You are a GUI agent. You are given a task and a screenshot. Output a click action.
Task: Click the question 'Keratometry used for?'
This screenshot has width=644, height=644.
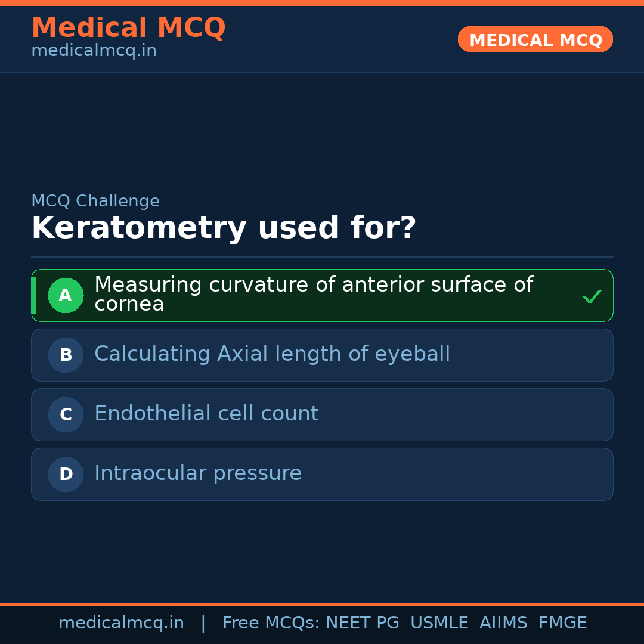coord(224,228)
